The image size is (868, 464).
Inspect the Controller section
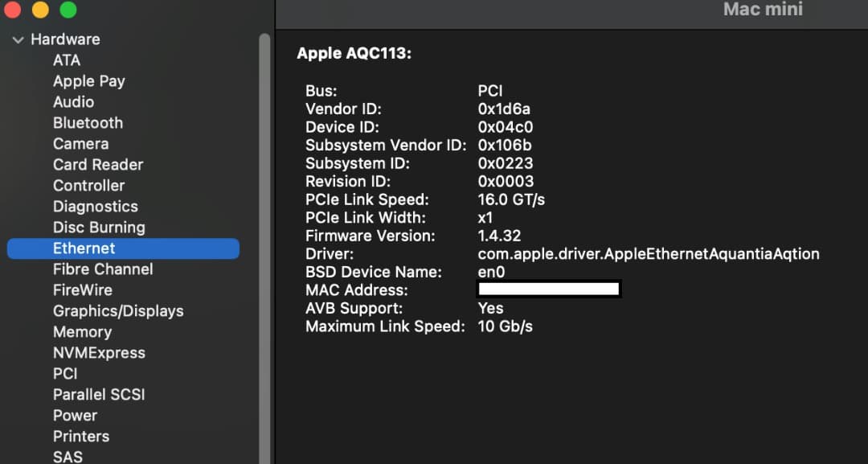click(88, 185)
